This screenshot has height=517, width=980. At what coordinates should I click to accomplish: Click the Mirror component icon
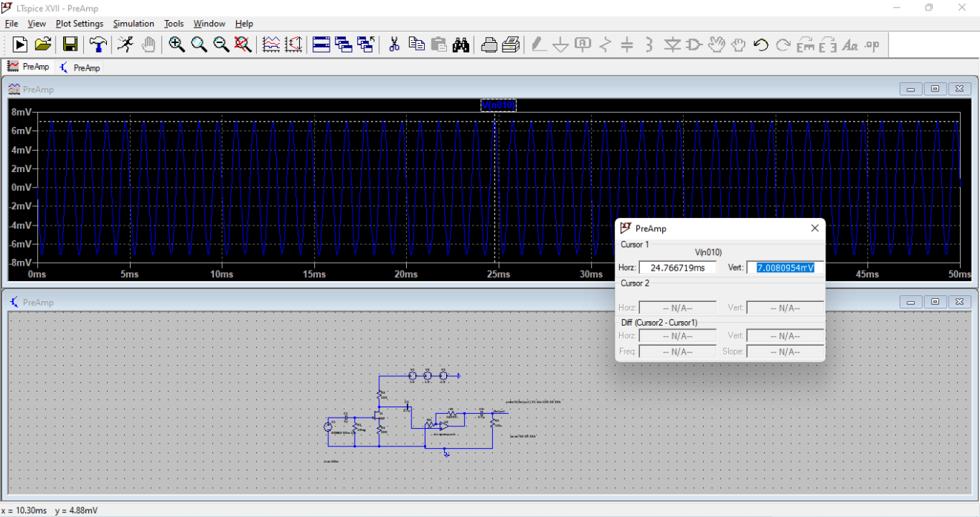click(828, 45)
